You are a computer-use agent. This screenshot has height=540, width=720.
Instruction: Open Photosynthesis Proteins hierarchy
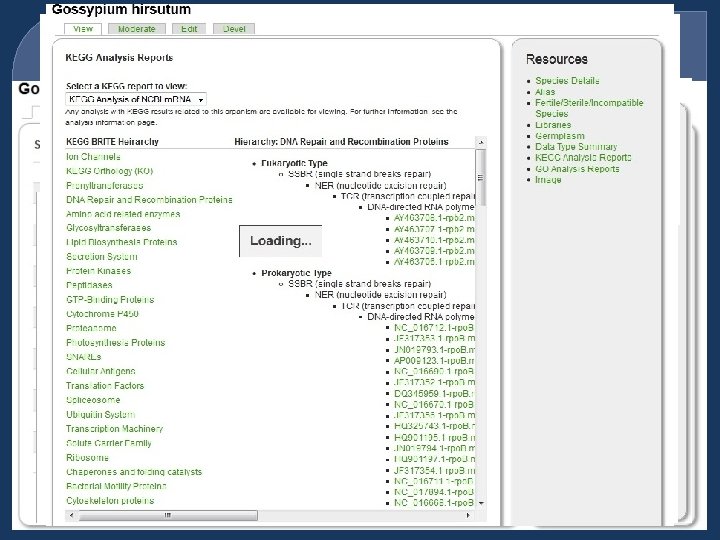coord(115,343)
